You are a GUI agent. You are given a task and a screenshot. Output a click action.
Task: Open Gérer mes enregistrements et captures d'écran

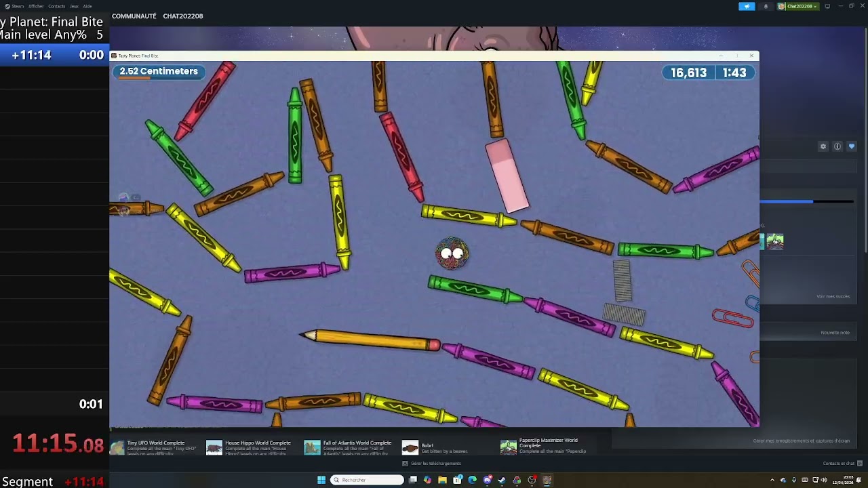click(801, 441)
